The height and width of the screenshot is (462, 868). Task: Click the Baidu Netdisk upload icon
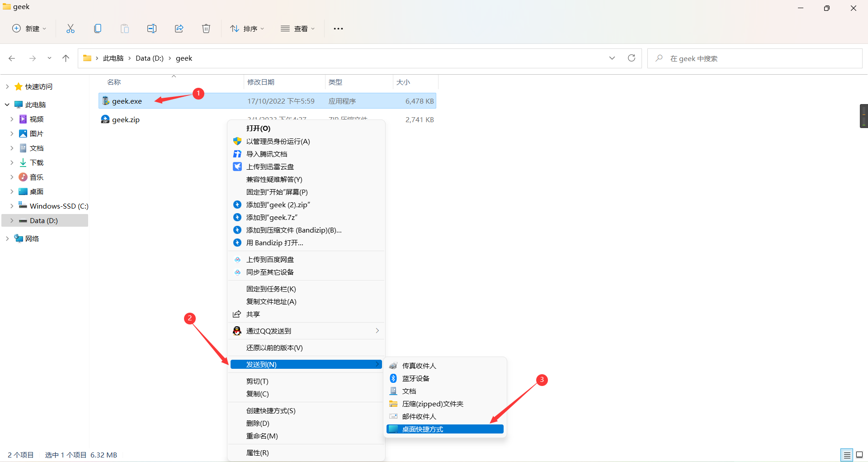[x=237, y=259]
